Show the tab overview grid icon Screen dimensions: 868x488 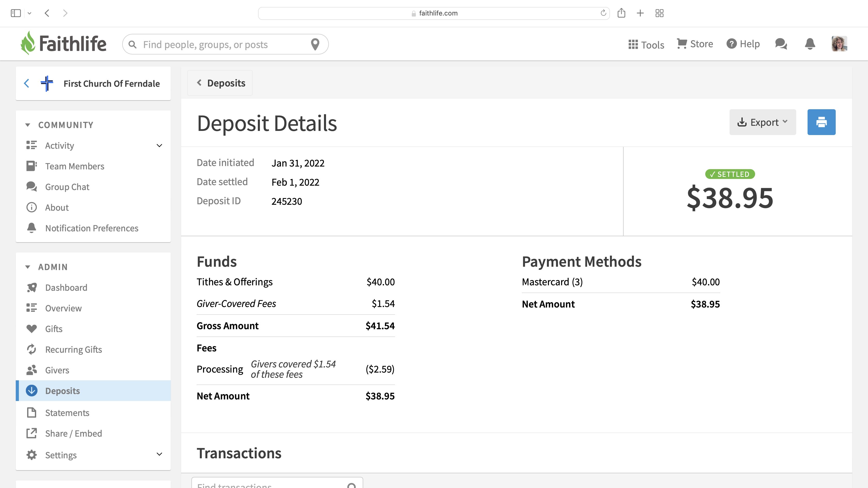click(x=660, y=13)
